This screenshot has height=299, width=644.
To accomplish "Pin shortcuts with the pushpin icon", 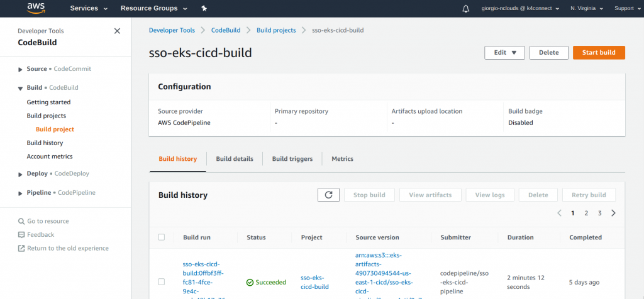I will (x=204, y=8).
